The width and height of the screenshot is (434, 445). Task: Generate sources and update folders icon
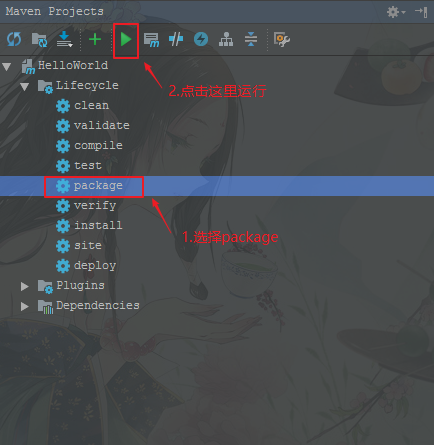tap(39, 40)
